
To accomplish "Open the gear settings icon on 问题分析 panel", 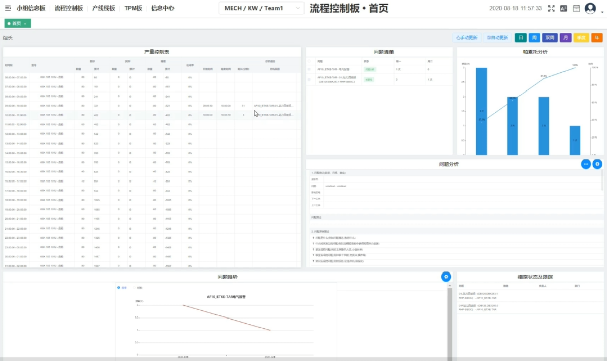I will coord(597,164).
